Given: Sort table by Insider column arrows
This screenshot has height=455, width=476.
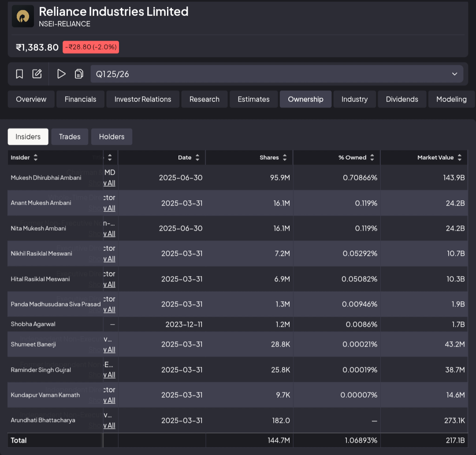Looking at the screenshot, I should [x=36, y=157].
